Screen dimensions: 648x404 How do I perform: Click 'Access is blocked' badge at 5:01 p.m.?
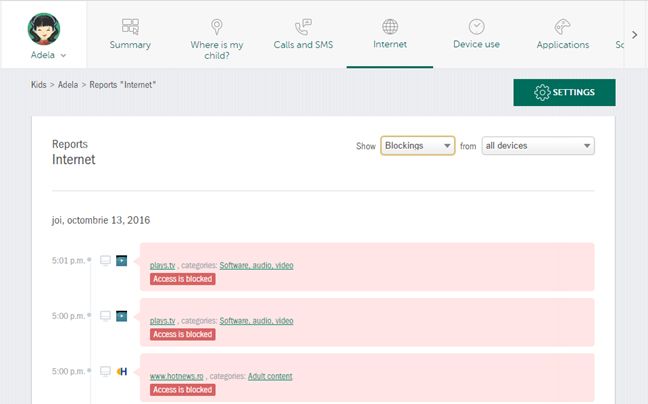click(x=183, y=279)
